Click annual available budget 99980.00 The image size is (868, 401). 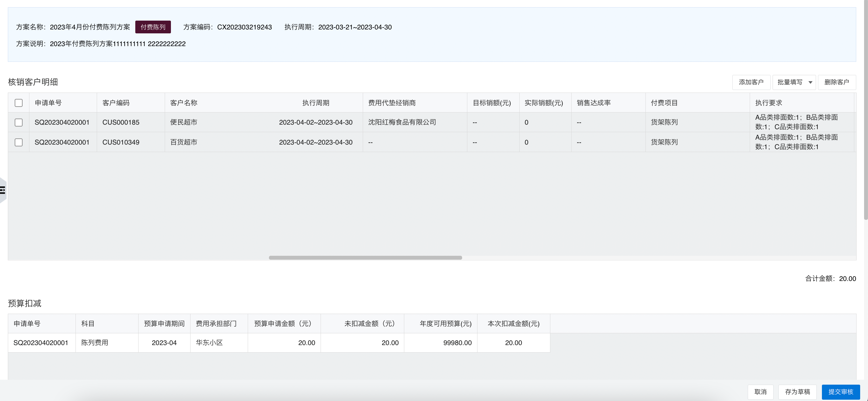[x=457, y=343]
